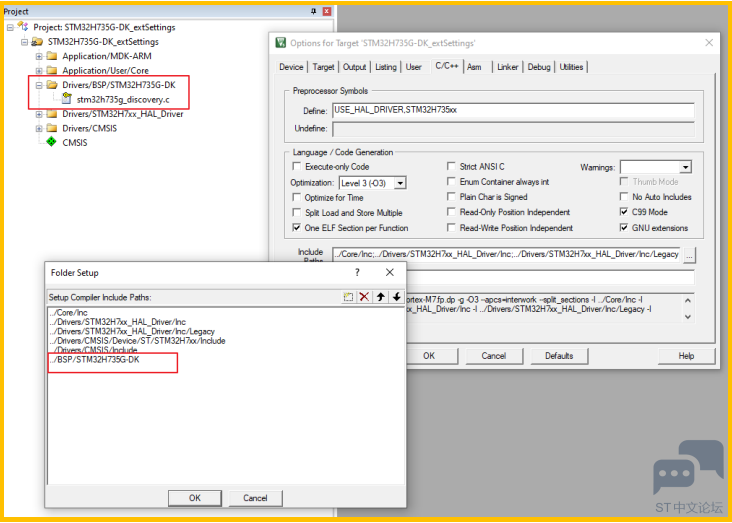Click the project root icon in the tree
Screen dimensions: 732x523
(23, 27)
